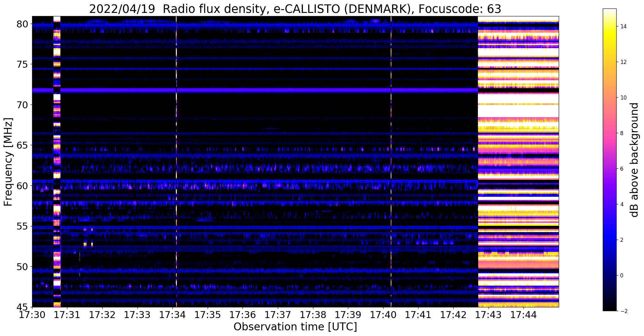Click the 'Frequency [MHz]' y-axis label
The width and height of the screenshot is (644, 336).
(x=8, y=162)
